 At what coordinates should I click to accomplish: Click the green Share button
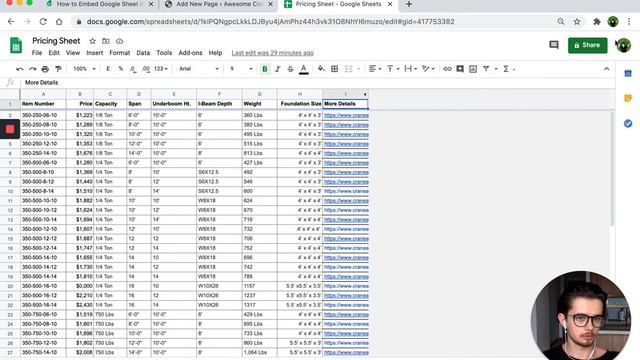point(587,45)
